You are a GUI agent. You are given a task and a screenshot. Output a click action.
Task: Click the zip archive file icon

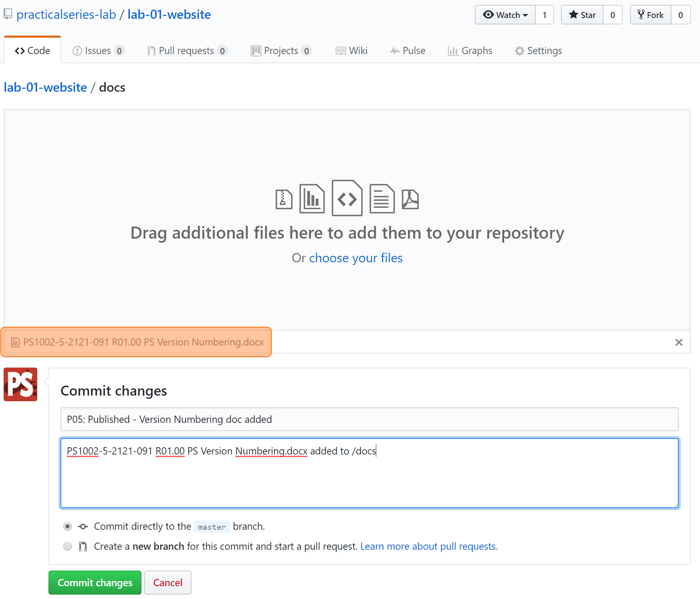tap(284, 199)
